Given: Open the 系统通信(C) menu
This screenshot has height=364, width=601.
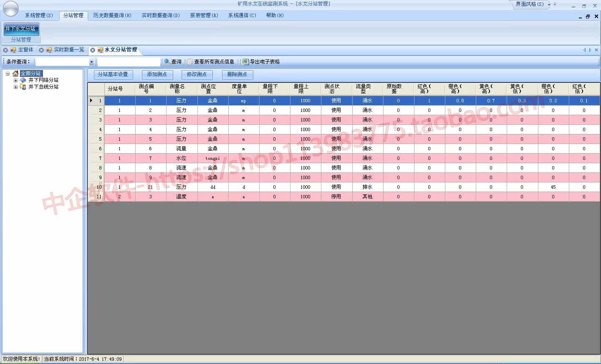Looking at the screenshot, I should point(242,15).
